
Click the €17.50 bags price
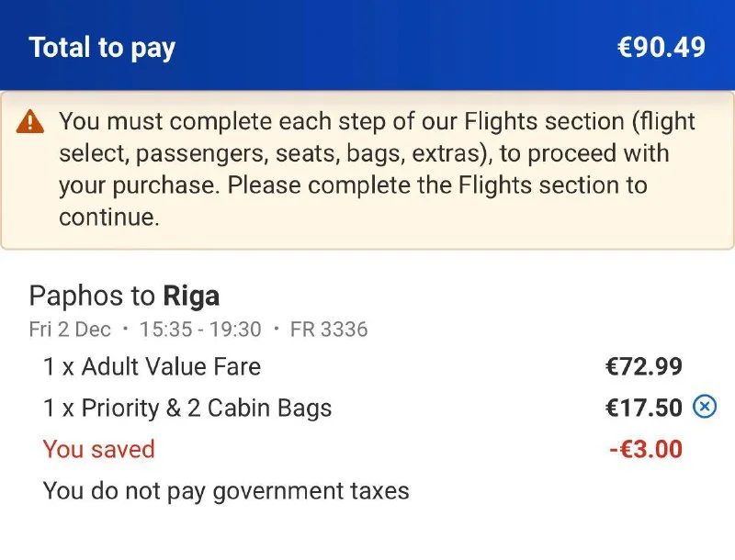point(643,409)
